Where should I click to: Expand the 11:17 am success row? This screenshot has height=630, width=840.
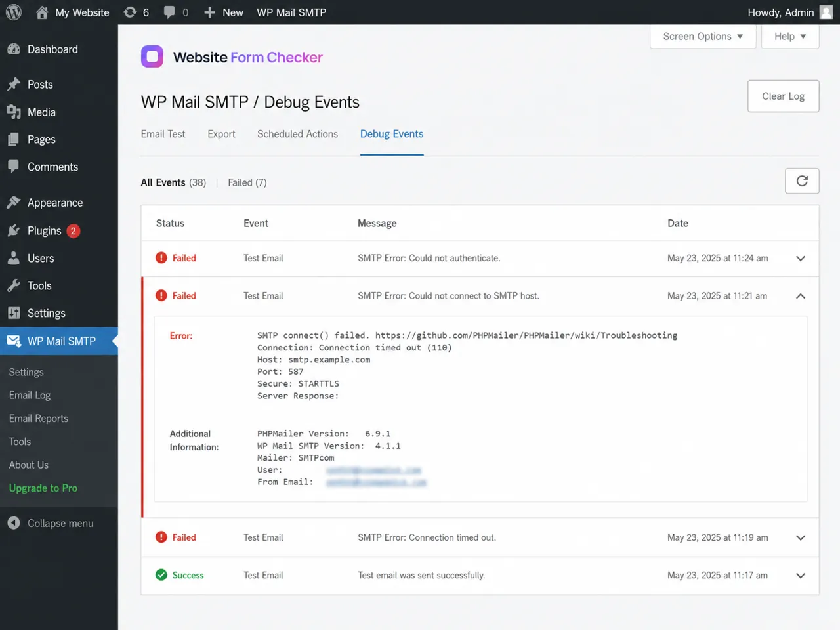tap(801, 576)
